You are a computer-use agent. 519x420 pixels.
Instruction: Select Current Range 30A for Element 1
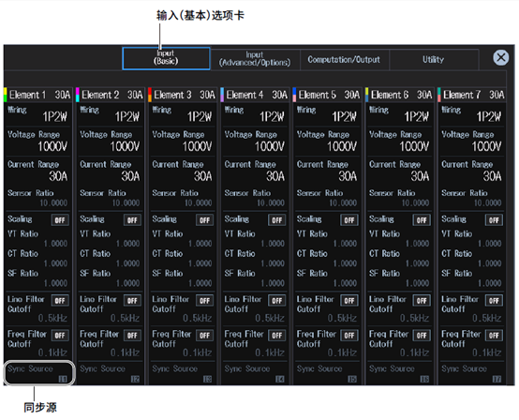[x=38, y=171]
